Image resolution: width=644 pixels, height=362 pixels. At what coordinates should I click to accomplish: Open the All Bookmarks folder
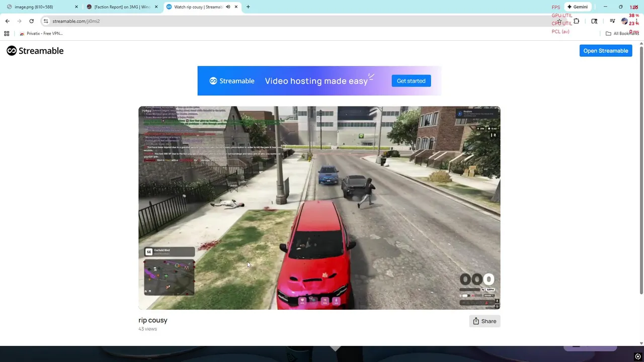click(622, 34)
